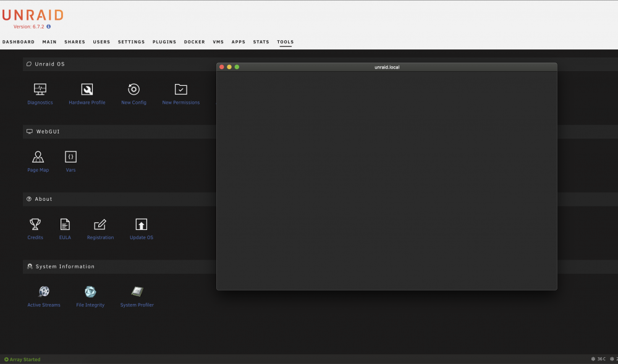Select the Tools menu

click(x=286, y=42)
